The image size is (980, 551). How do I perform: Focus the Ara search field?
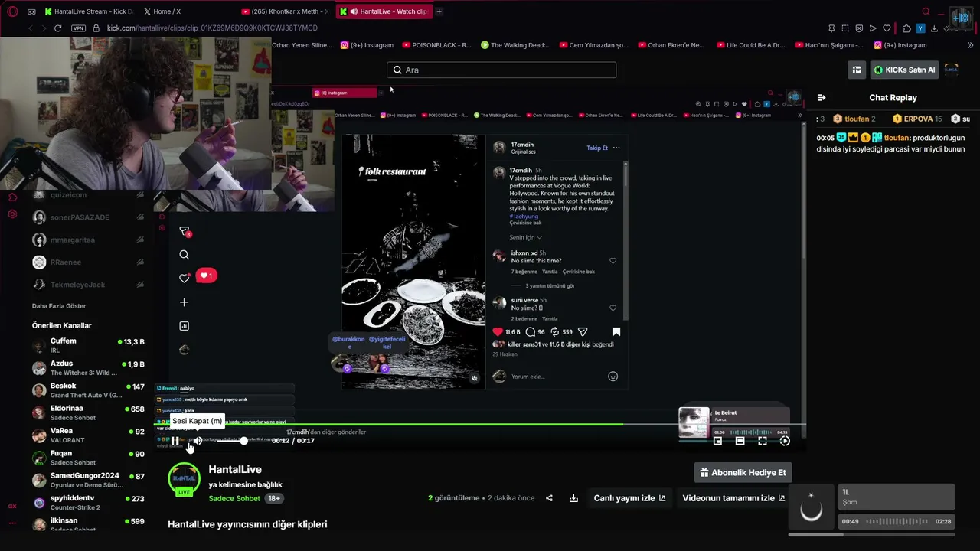click(501, 70)
